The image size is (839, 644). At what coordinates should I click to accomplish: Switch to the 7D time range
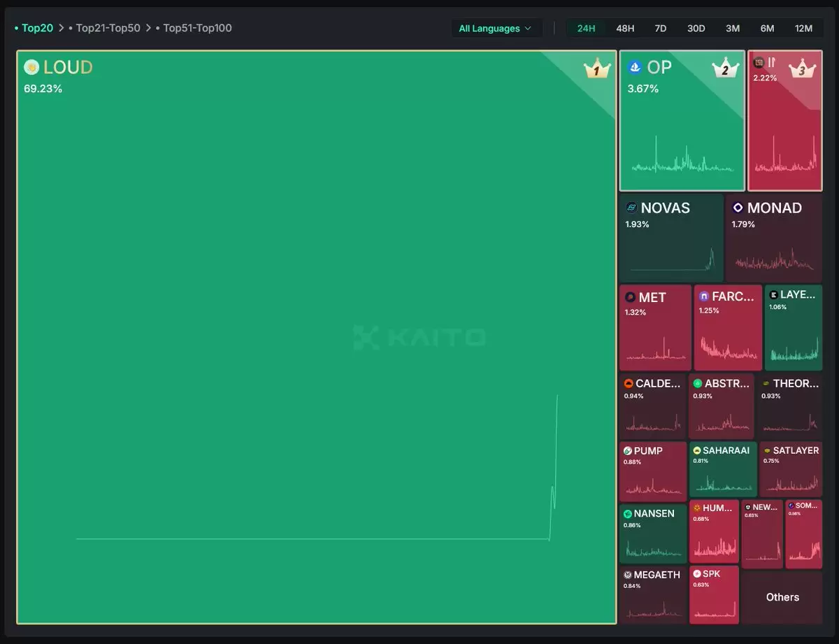tap(661, 29)
